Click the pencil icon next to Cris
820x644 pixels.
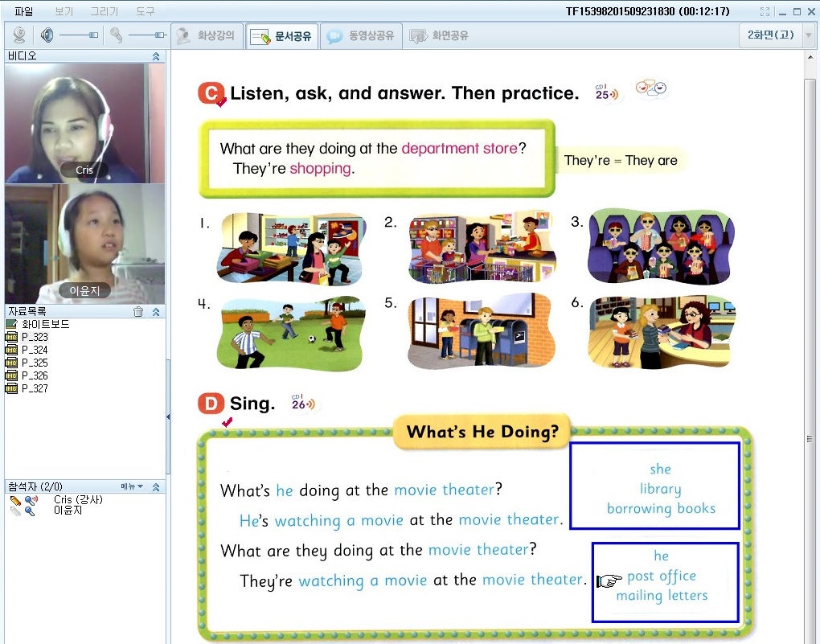click(x=15, y=500)
